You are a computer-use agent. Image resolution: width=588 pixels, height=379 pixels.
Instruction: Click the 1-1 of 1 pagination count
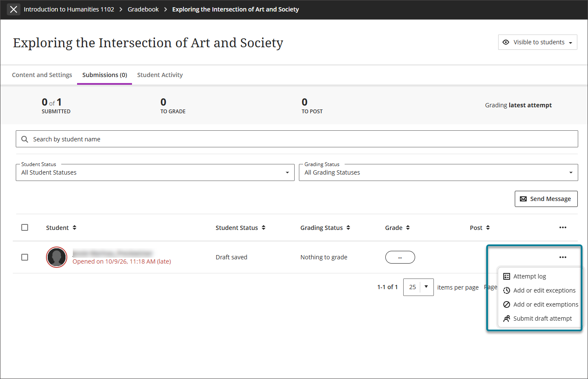coord(387,287)
